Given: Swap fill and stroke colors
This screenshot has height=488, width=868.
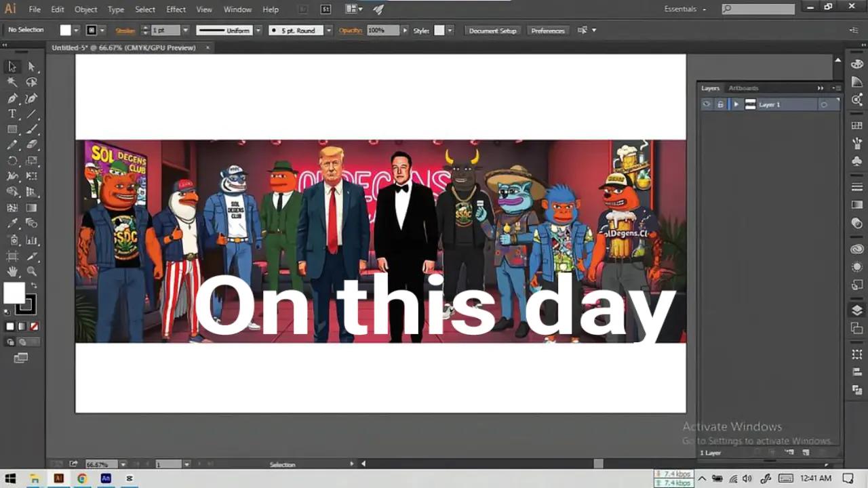Looking at the screenshot, I should tap(33, 286).
